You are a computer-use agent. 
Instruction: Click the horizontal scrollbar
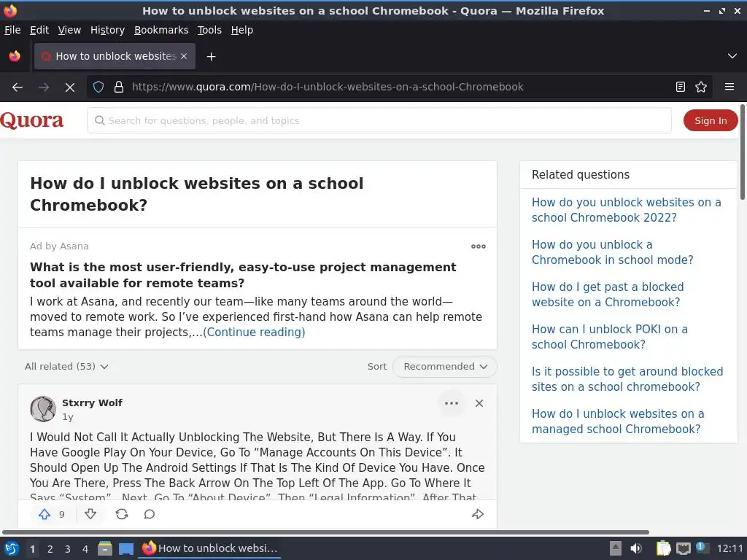[x=326, y=532]
